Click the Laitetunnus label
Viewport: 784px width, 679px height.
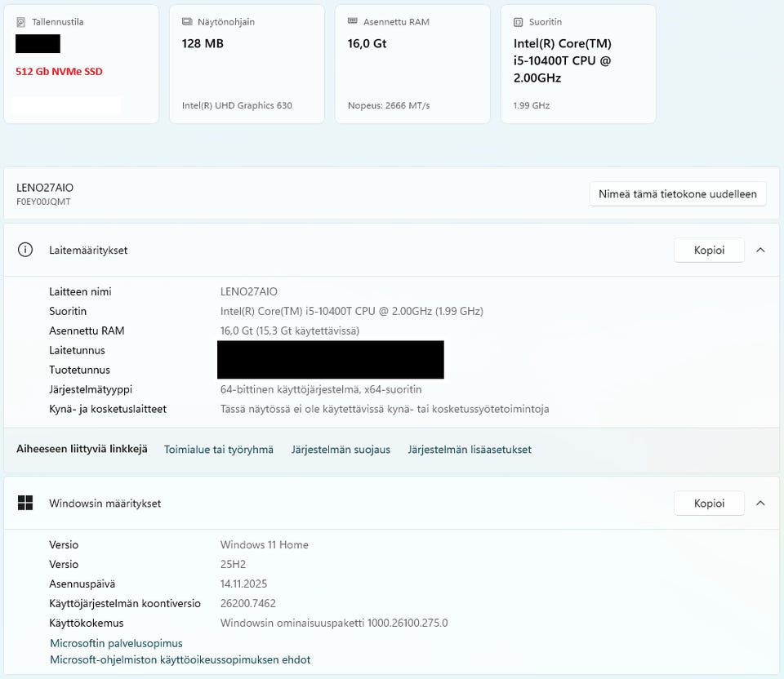77,350
